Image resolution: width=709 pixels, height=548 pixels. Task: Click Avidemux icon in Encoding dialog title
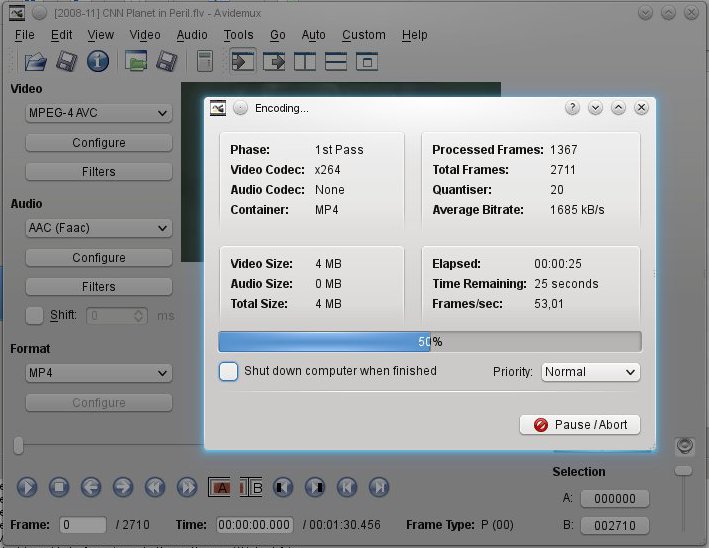[218, 108]
